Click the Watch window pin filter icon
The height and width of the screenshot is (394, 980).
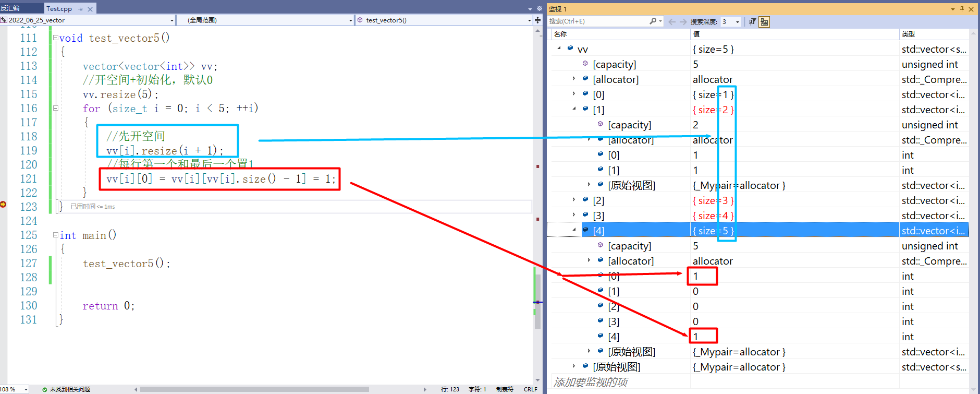click(x=752, y=21)
